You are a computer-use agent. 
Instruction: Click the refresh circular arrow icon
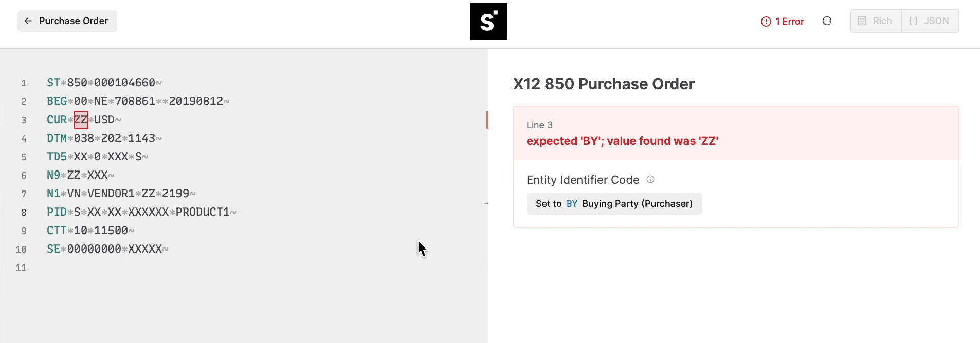click(x=827, y=21)
